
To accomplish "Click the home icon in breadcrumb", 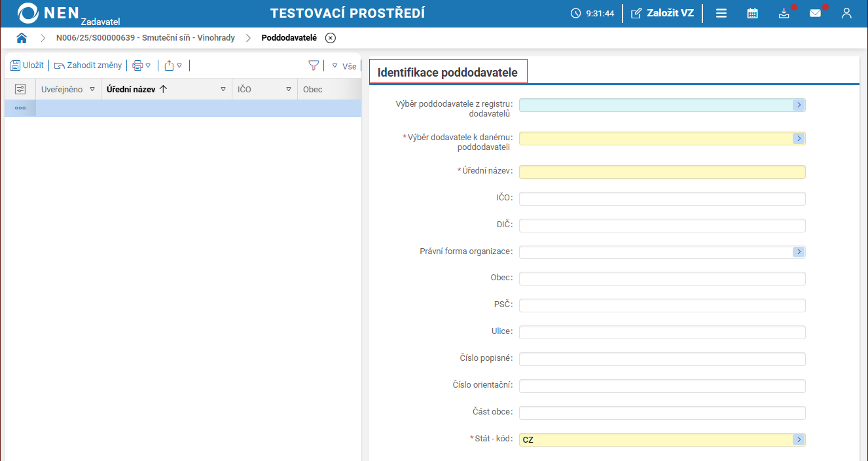I will click(x=22, y=38).
